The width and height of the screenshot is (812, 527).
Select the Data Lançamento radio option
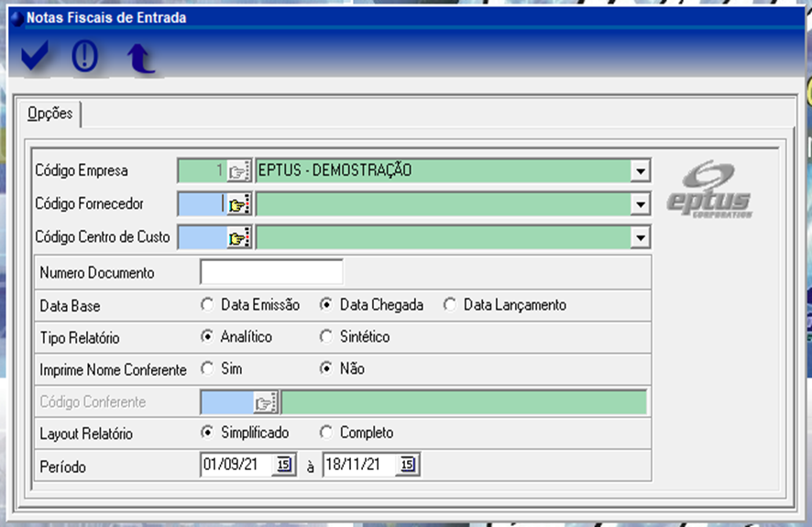tap(449, 305)
